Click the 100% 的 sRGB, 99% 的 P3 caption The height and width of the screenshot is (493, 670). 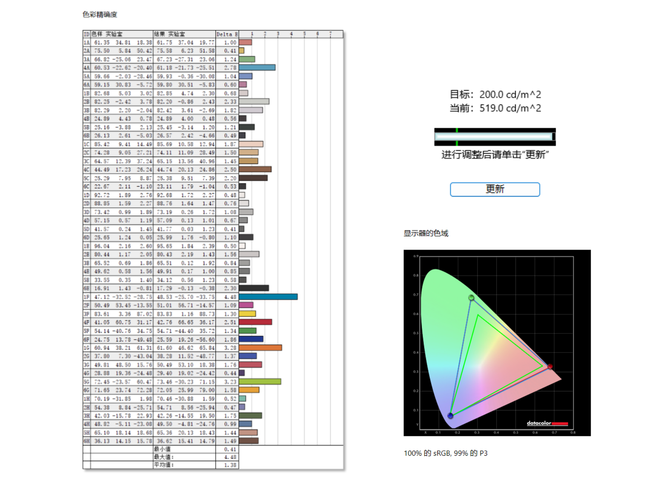point(446,453)
